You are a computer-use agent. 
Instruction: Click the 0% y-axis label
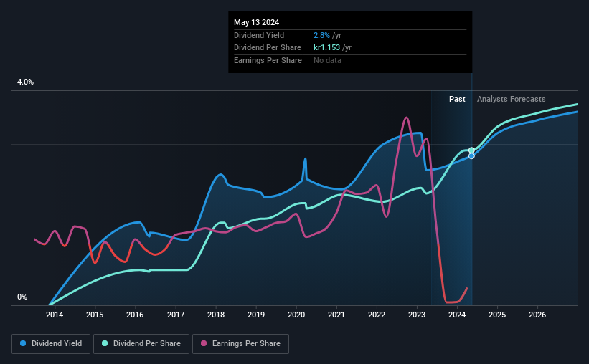point(22,297)
